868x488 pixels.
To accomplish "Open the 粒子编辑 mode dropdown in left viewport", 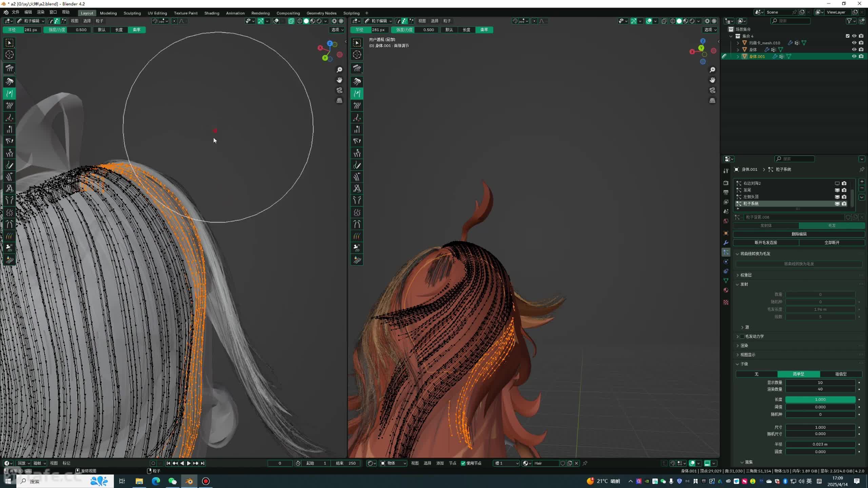I will 31,21.
